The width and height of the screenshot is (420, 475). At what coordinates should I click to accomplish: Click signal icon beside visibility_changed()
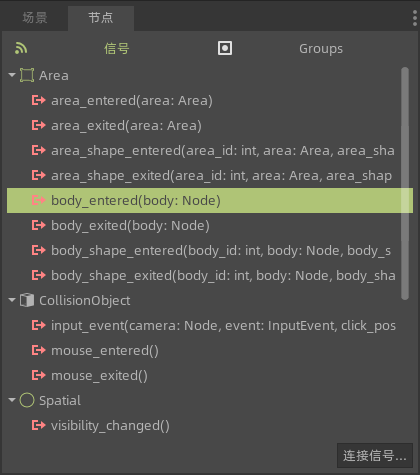[x=38, y=425]
